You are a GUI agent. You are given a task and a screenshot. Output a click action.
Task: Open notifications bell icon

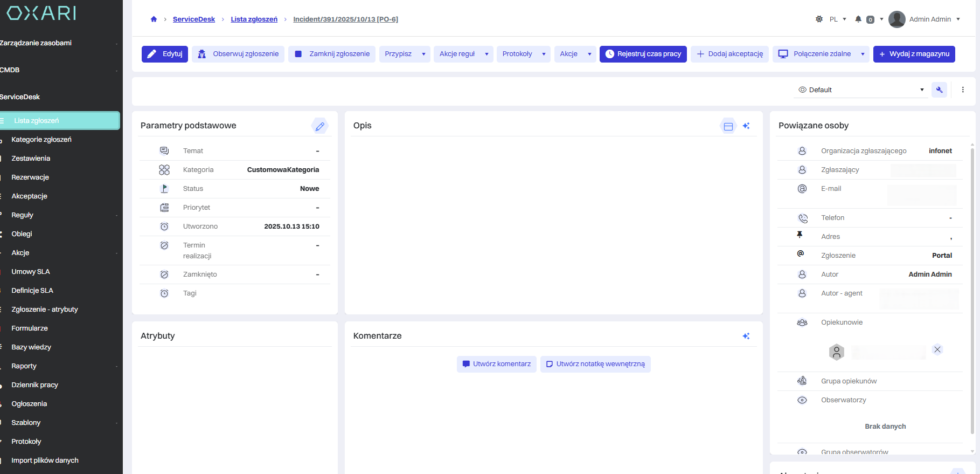[858, 19]
